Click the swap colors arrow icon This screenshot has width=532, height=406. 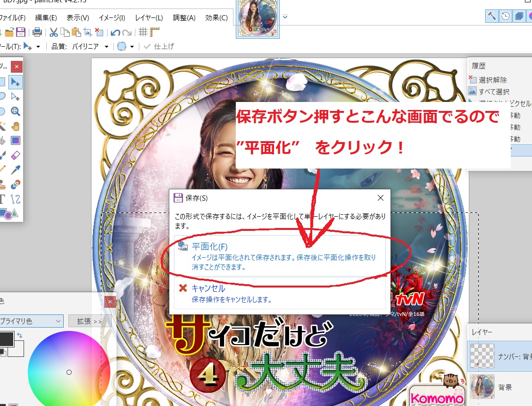coord(20,336)
